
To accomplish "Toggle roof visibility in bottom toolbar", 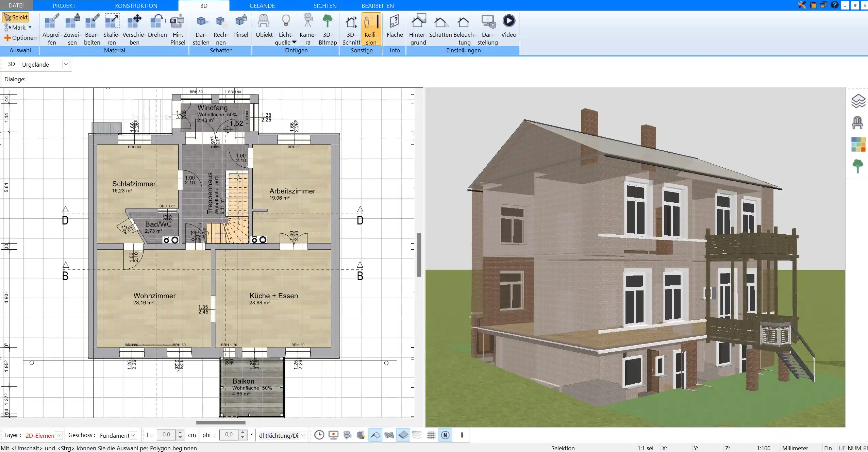I will (375, 435).
